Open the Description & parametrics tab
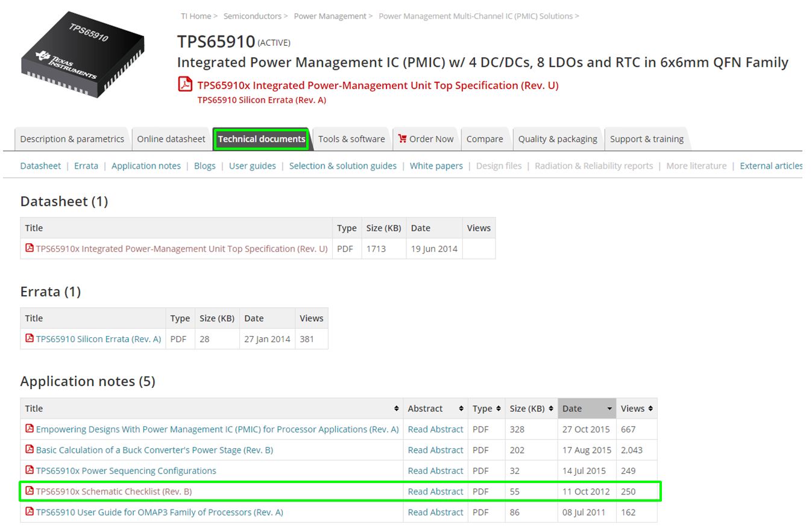 72,139
